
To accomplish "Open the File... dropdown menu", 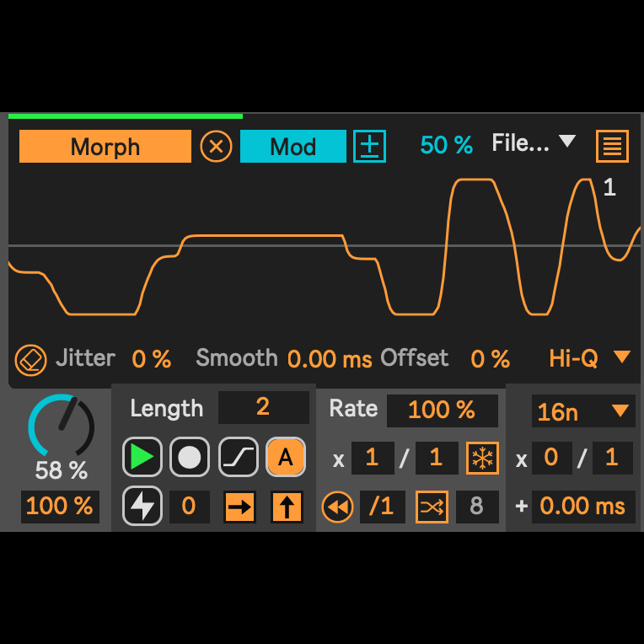I will pyautogui.click(x=533, y=143).
